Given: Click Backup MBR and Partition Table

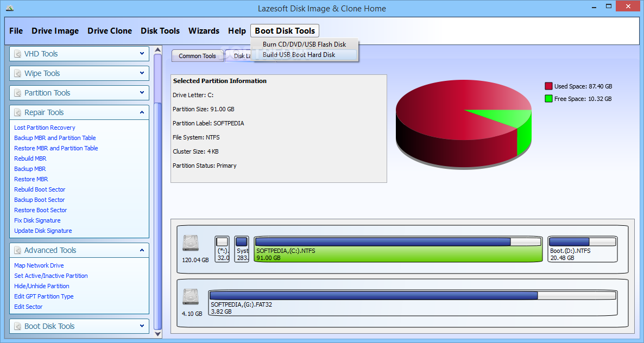Looking at the screenshot, I should coord(55,138).
